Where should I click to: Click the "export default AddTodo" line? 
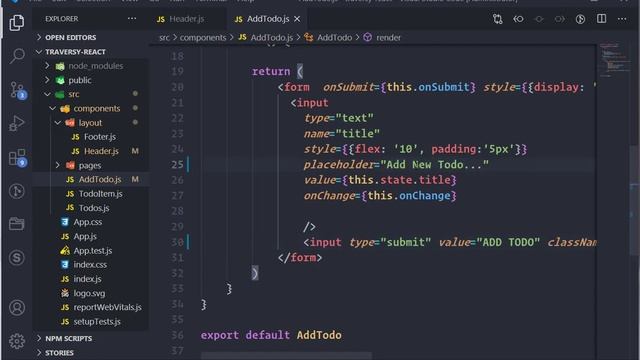[x=271, y=335]
